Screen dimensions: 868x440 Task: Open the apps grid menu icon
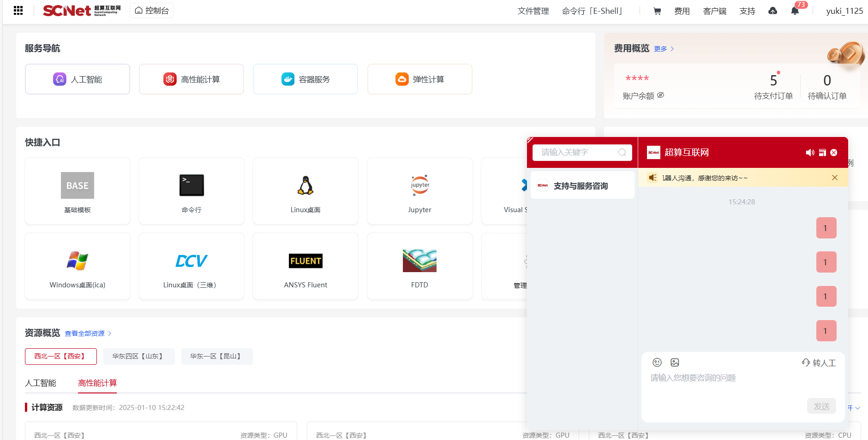pyautogui.click(x=18, y=11)
